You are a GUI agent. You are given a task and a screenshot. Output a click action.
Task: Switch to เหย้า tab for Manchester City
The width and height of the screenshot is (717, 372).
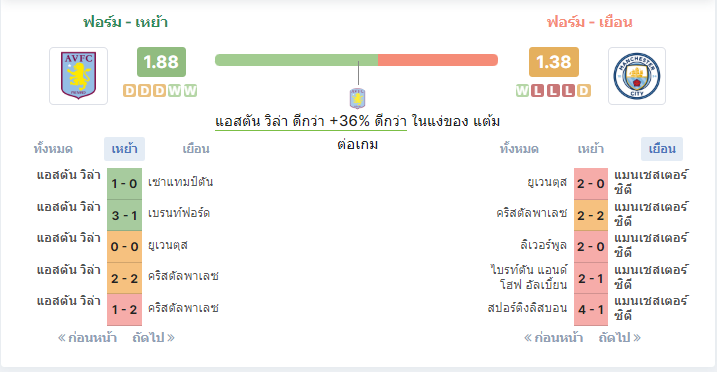pyautogui.click(x=590, y=149)
